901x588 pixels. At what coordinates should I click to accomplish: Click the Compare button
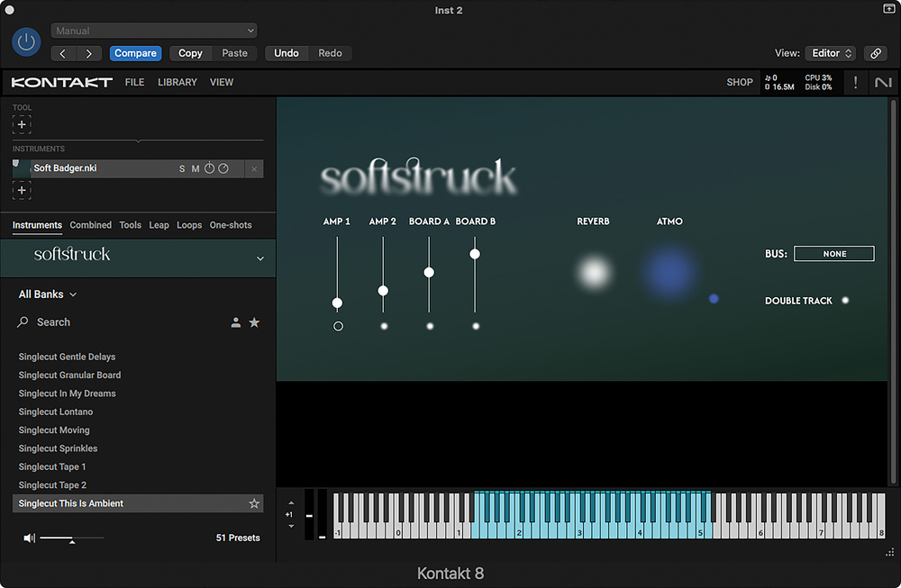coord(136,53)
